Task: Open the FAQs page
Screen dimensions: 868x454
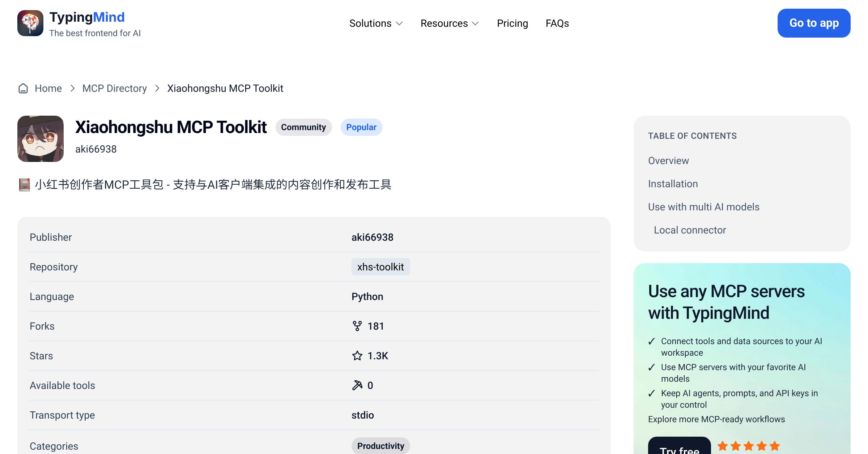Action: tap(557, 23)
